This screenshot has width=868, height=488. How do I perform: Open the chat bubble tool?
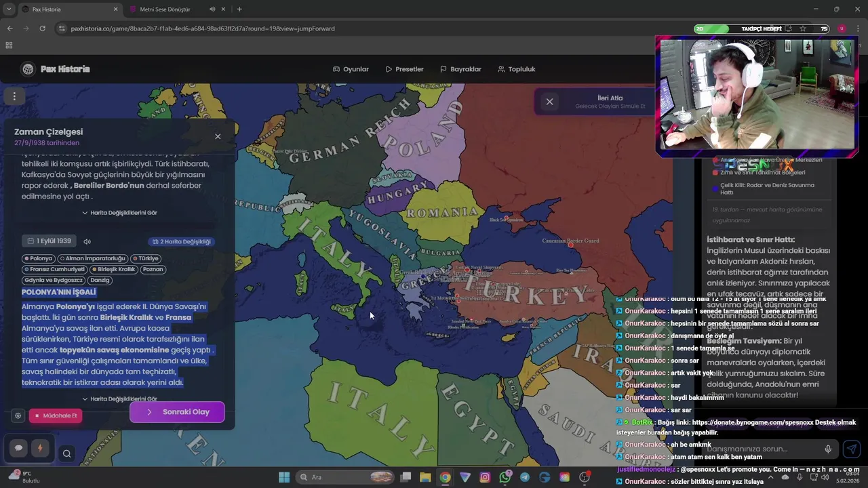click(19, 448)
